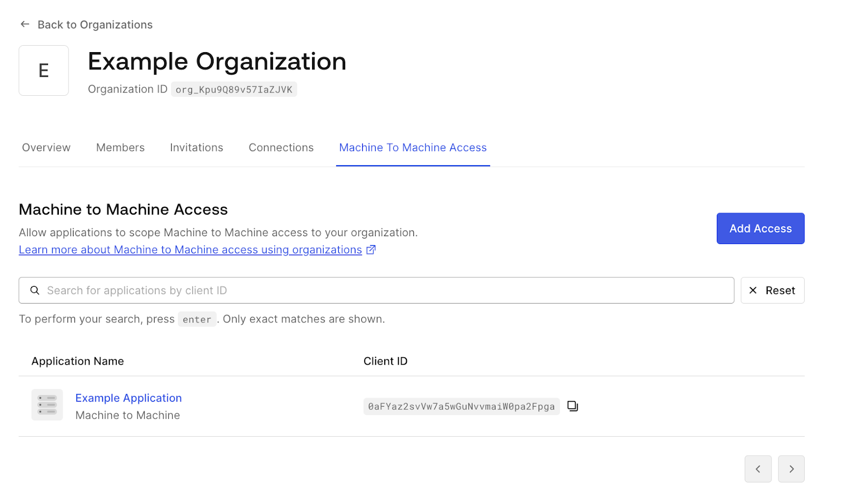Open the Learn more about Machine to Machine link
The height and width of the screenshot is (504, 842).
[191, 250]
